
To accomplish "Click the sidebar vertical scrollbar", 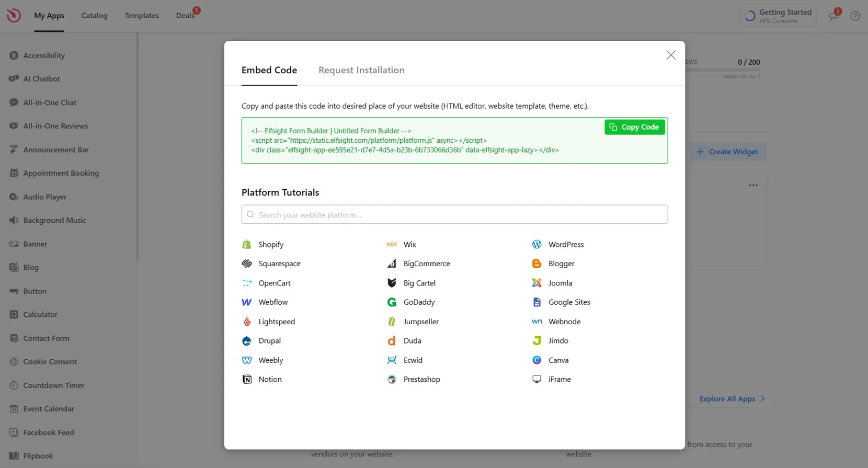I will pyautogui.click(x=138, y=146).
